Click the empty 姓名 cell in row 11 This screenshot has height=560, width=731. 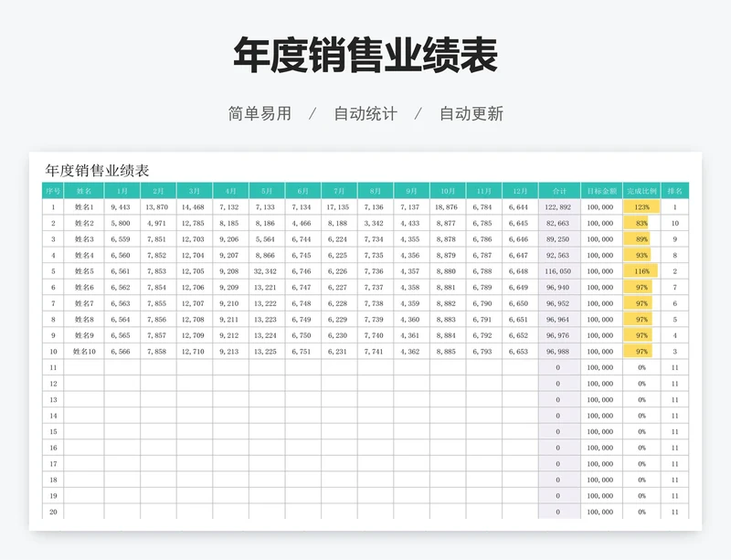click(x=84, y=367)
